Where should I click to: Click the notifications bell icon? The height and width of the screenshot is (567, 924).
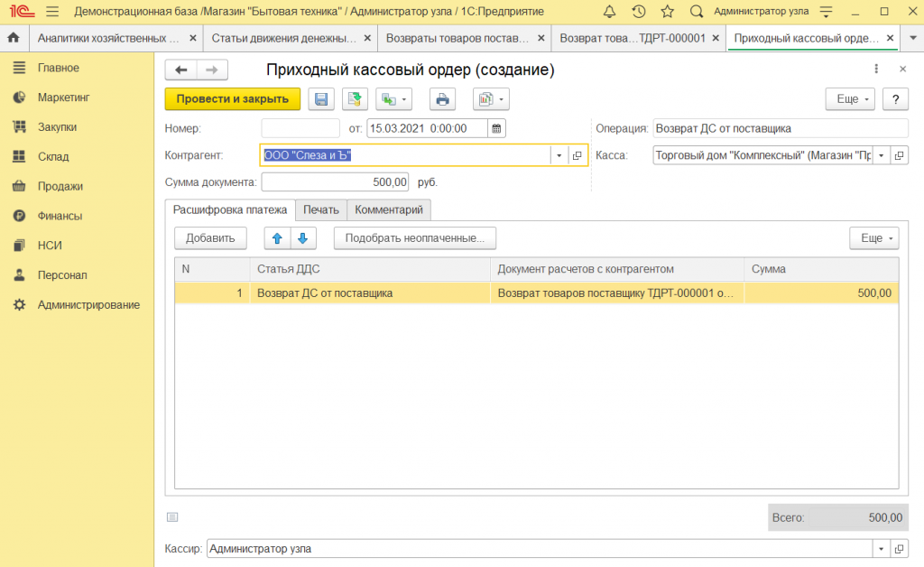609,12
